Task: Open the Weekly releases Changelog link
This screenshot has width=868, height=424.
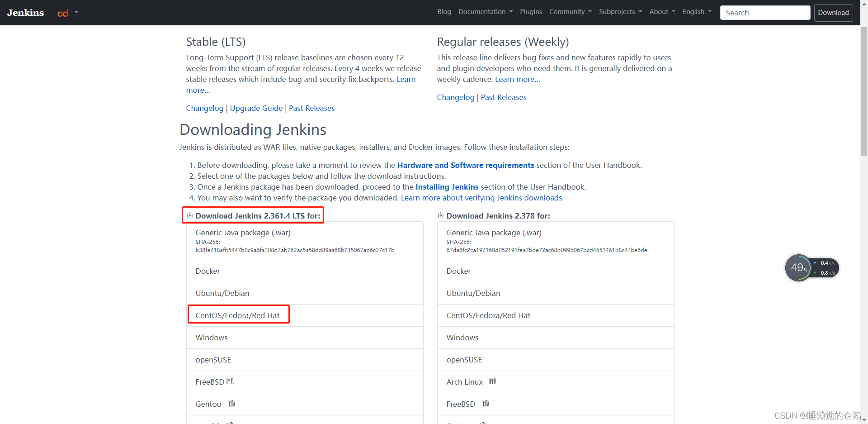Action: click(456, 97)
